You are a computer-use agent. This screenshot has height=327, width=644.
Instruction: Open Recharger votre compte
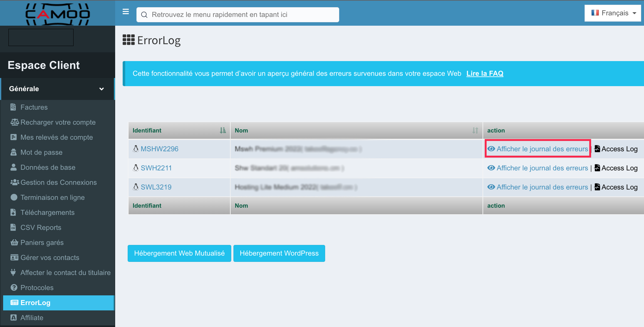(x=58, y=122)
